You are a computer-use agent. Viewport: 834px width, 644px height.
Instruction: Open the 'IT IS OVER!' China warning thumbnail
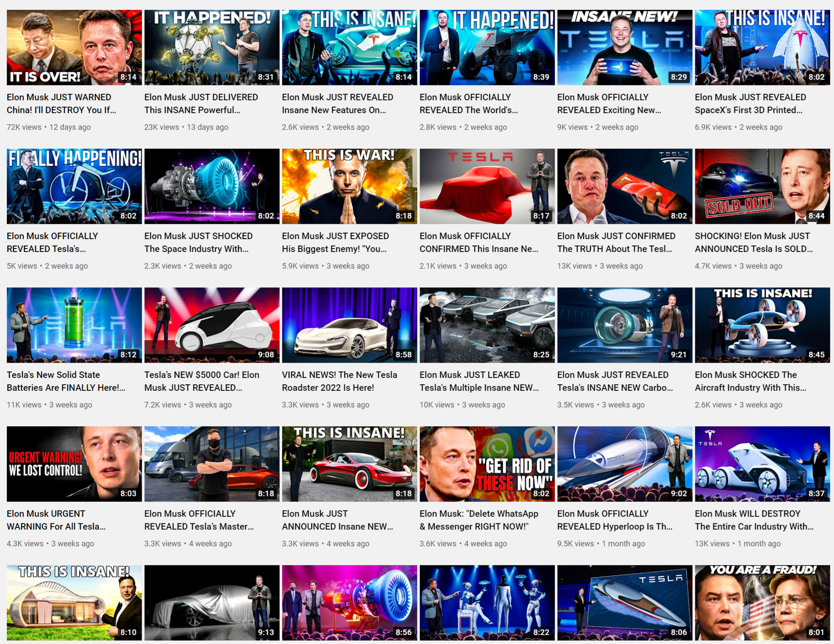(x=74, y=47)
